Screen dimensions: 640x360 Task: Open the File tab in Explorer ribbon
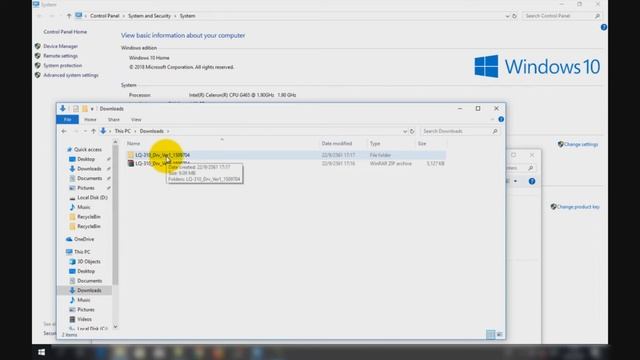pyautogui.click(x=67, y=120)
